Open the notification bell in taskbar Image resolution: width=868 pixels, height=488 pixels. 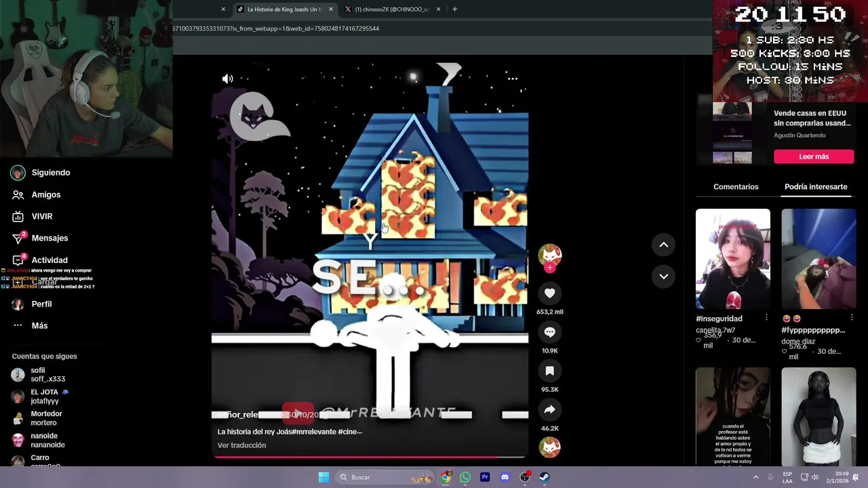click(856, 477)
